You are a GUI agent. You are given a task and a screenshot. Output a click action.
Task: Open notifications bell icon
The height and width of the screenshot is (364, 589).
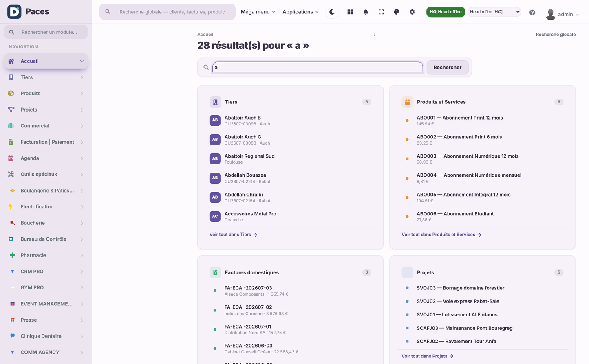(366, 12)
